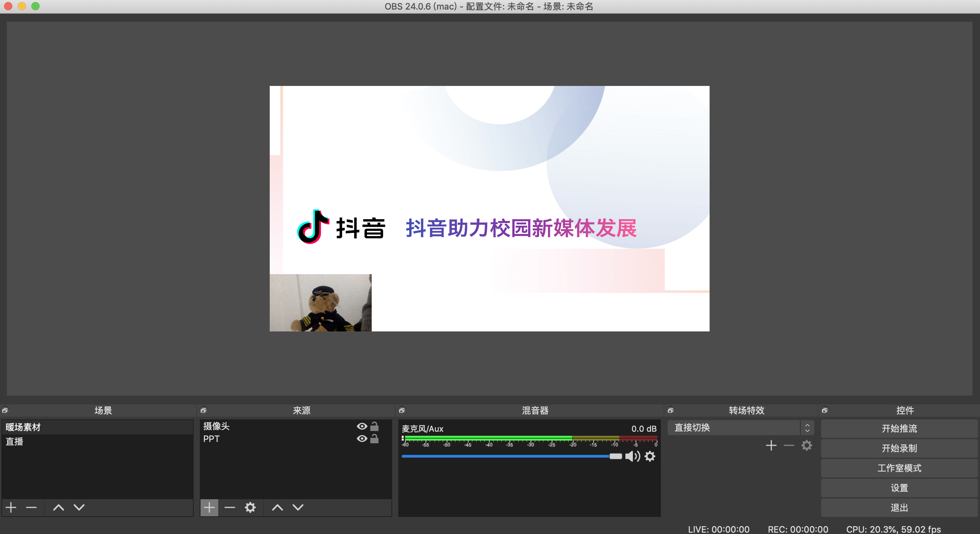Click 开始推流 to start streaming
This screenshot has height=534, width=980.
click(x=899, y=429)
